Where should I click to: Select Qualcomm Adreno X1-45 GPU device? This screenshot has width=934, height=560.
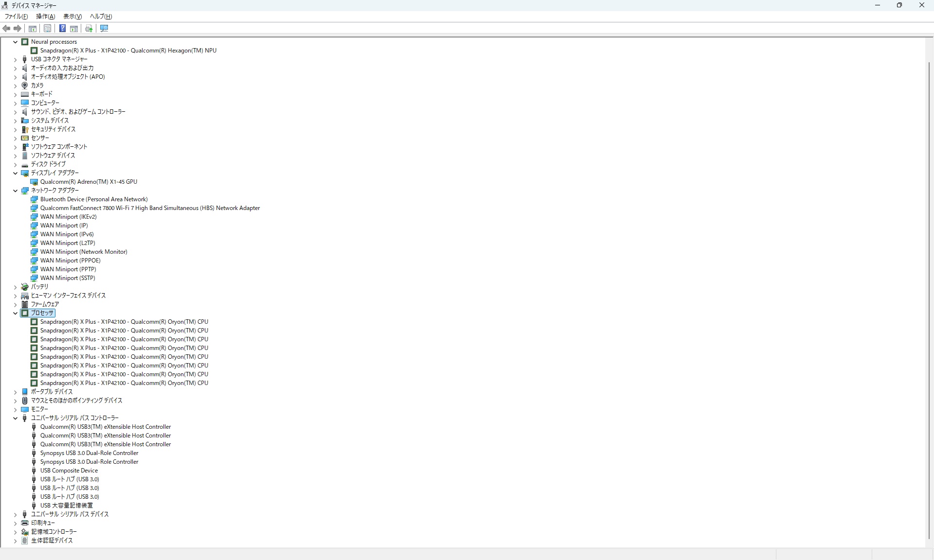[x=89, y=182]
